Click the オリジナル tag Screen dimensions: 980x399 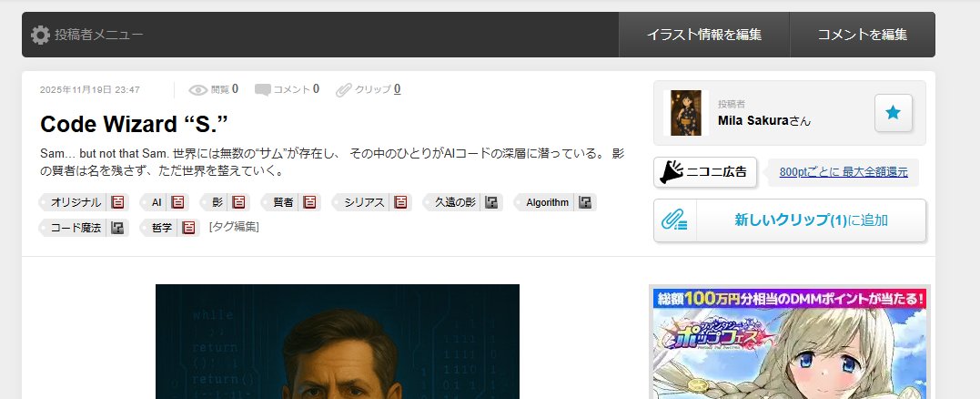click(76, 202)
